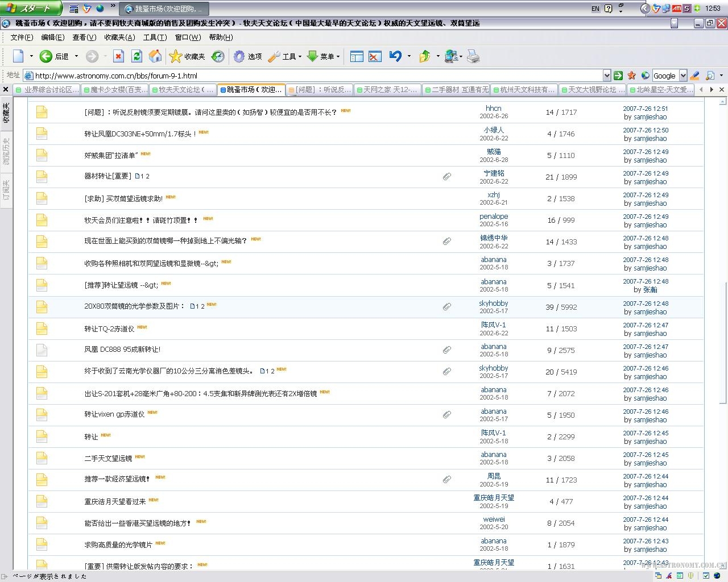Viewport: 728px width, 582px height.
Task: Open the 收藏夹 vertical sidebar tab
Action: pos(6,113)
